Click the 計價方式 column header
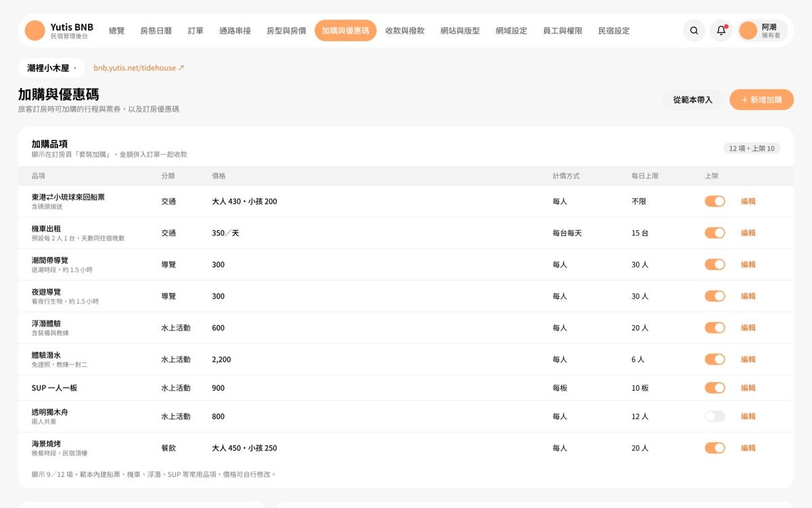The height and width of the screenshot is (508, 812). pos(566,176)
